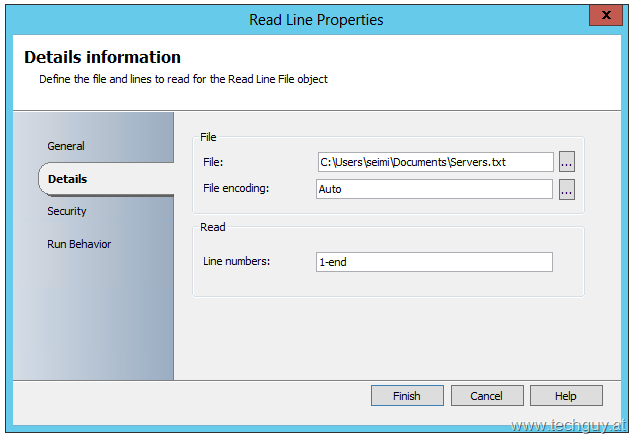Click the Line numbers input field

434,262
